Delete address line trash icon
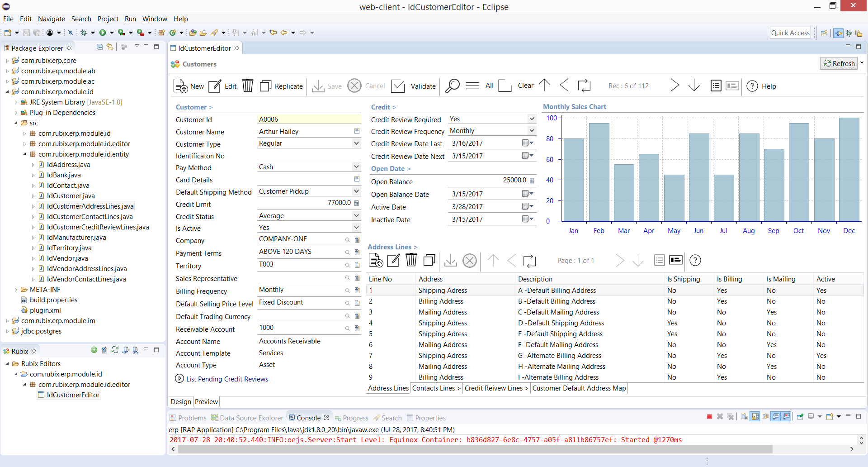Screen dimensions: 868x467 [x=411, y=260]
